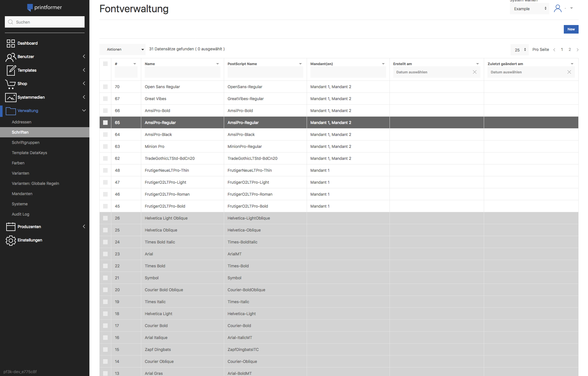Open Schriftgruppen in the sidebar
The width and height of the screenshot is (588, 376).
click(26, 142)
